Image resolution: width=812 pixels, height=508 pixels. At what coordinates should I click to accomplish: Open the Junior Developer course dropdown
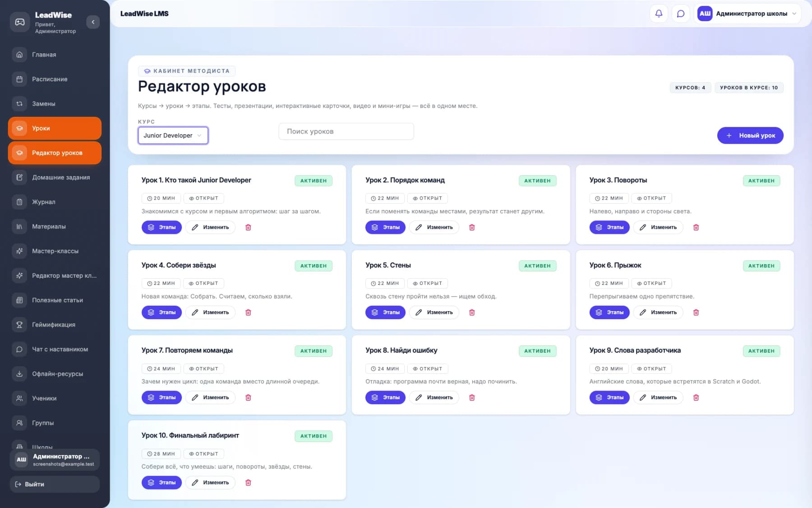point(173,135)
